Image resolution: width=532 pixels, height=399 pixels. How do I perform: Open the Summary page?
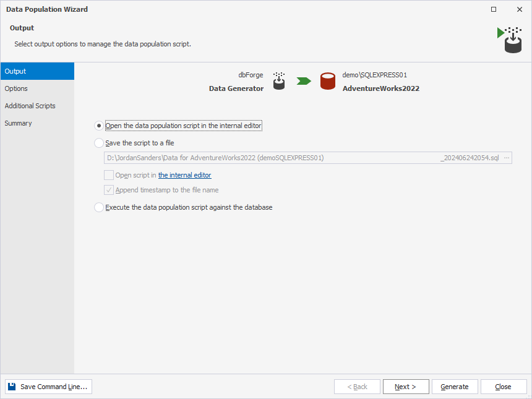pyautogui.click(x=37, y=123)
